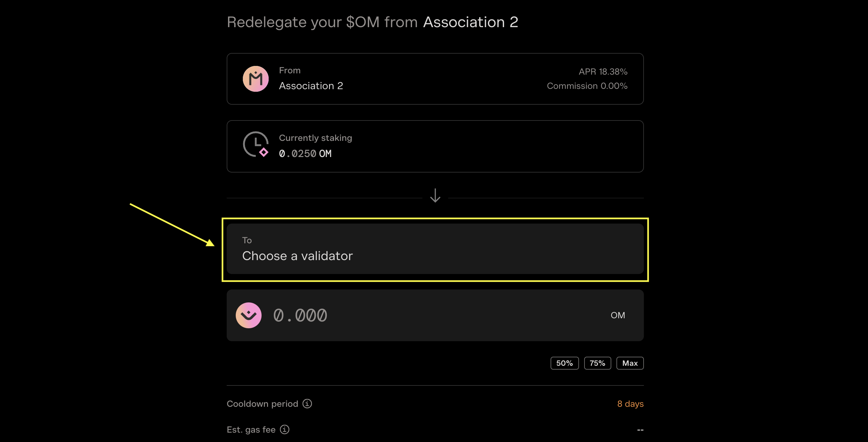Select the Max amount button
Image resolution: width=868 pixels, height=442 pixels.
(x=630, y=363)
